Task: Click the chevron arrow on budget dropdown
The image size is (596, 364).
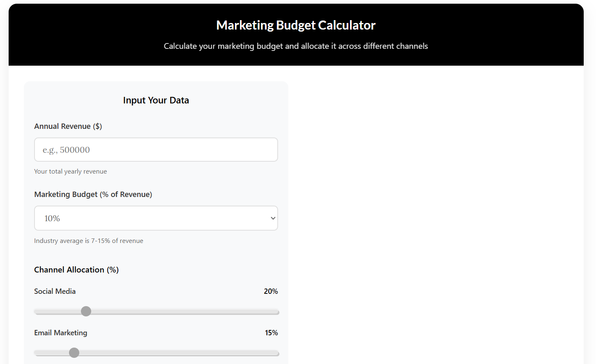Action: 273,218
